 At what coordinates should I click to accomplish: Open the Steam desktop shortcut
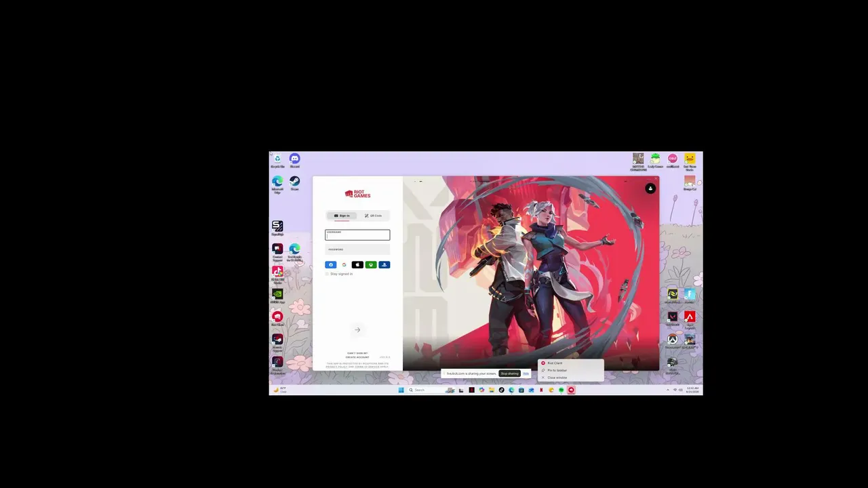[294, 183]
